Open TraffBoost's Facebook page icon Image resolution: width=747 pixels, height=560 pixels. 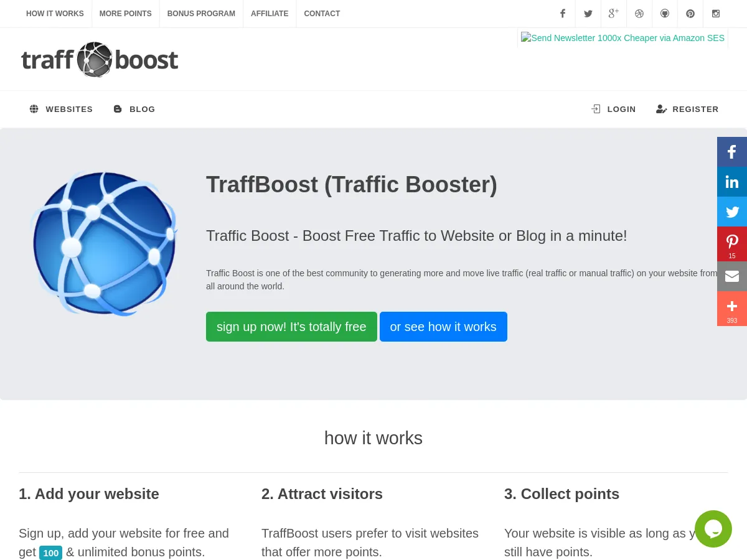point(563,13)
